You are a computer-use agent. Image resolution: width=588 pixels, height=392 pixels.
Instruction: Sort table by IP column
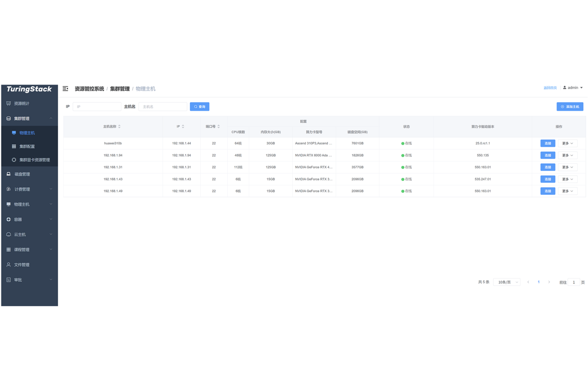point(180,127)
